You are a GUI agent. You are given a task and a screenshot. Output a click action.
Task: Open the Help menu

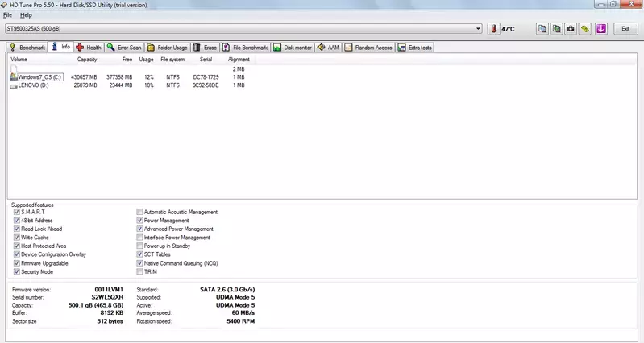tap(26, 15)
